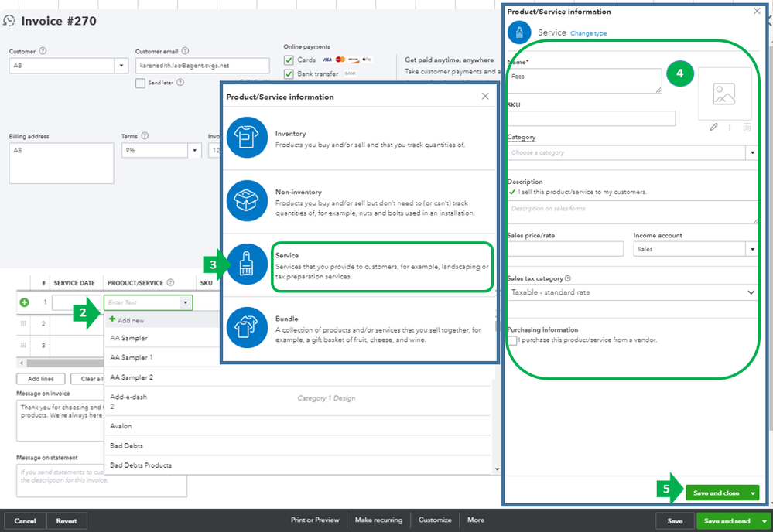The width and height of the screenshot is (773, 532).
Task: Select Bad Debts Products from the list
Action: pos(141,465)
